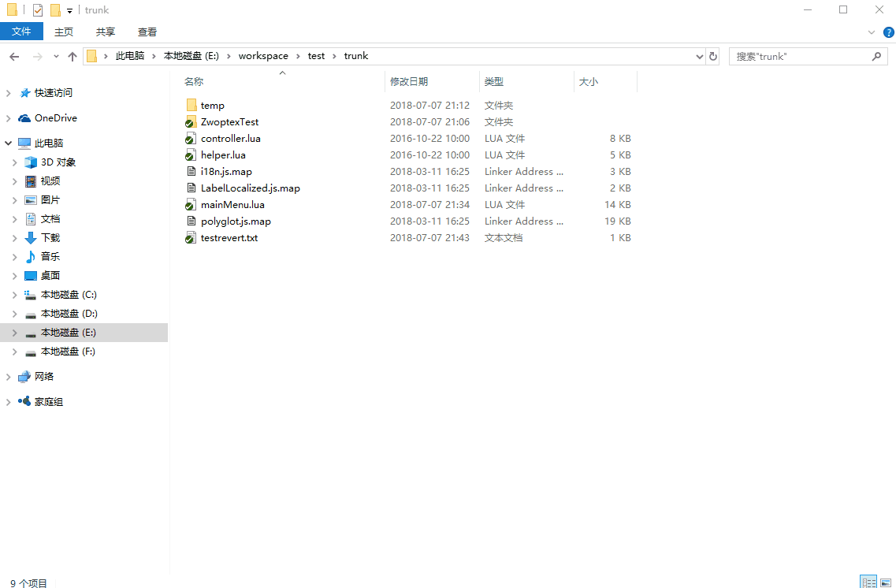Open the 查看 ribbon tab
This screenshot has width=896, height=588.
pyautogui.click(x=147, y=32)
